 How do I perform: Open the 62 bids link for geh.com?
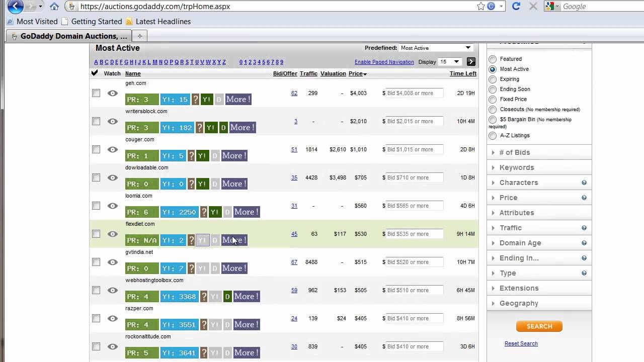[x=294, y=93]
